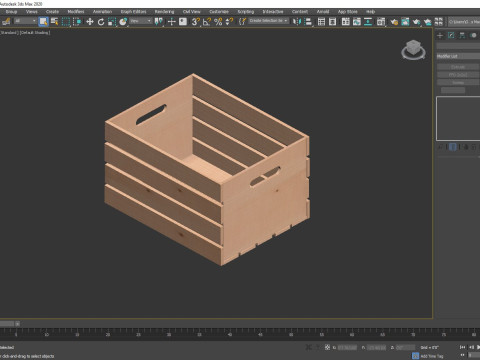Image resolution: width=480 pixels, height=360 pixels.
Task: Open the [Standard] viewport label menu
Action: tap(9, 33)
